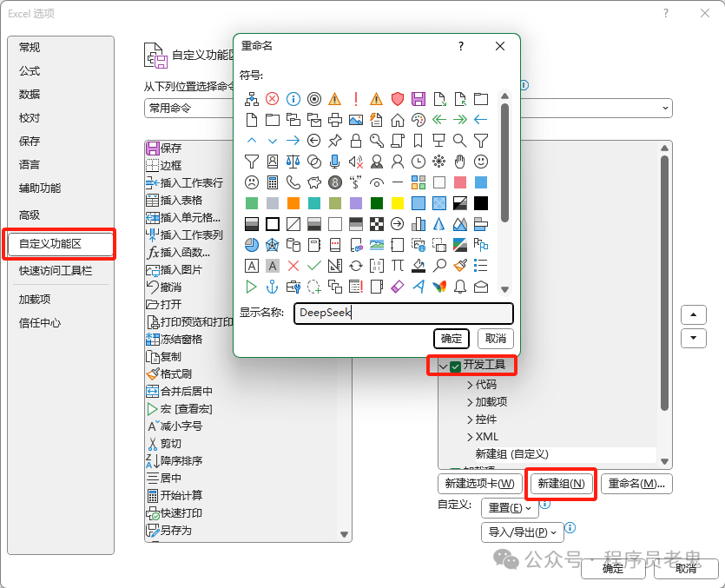Uncheck the 开发工具 checkbox

[x=456, y=367]
